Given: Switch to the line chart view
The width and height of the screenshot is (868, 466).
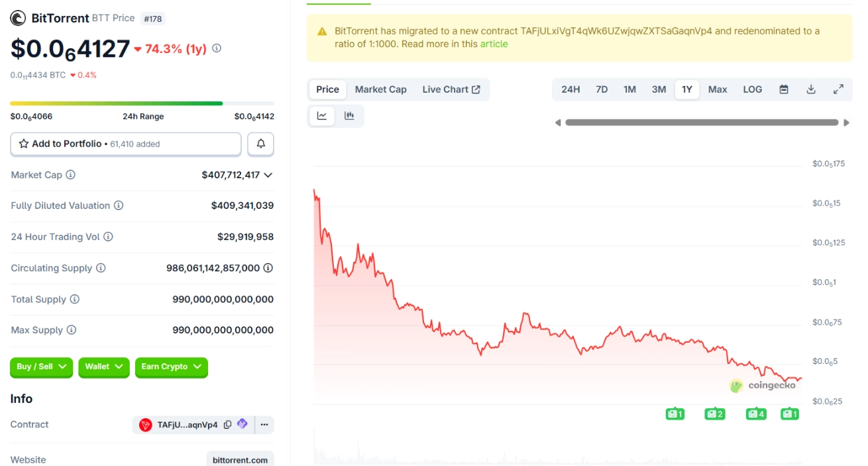Looking at the screenshot, I should pyautogui.click(x=322, y=116).
